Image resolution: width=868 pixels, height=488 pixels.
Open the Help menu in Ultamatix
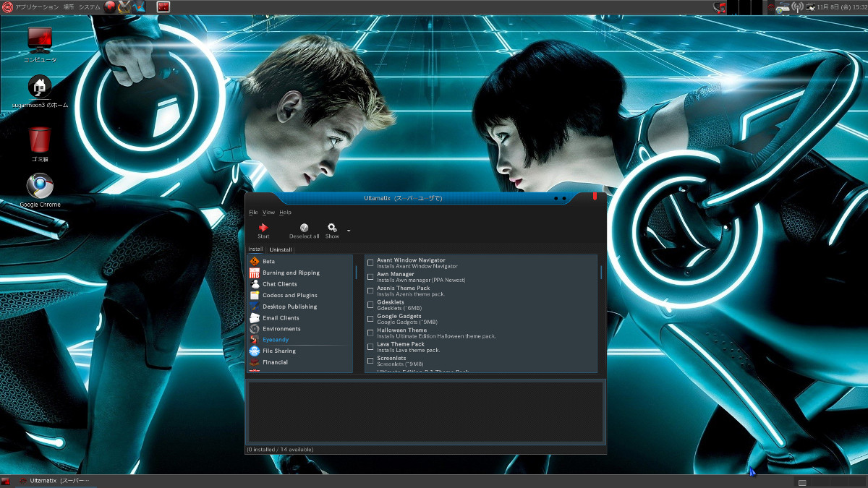point(285,213)
